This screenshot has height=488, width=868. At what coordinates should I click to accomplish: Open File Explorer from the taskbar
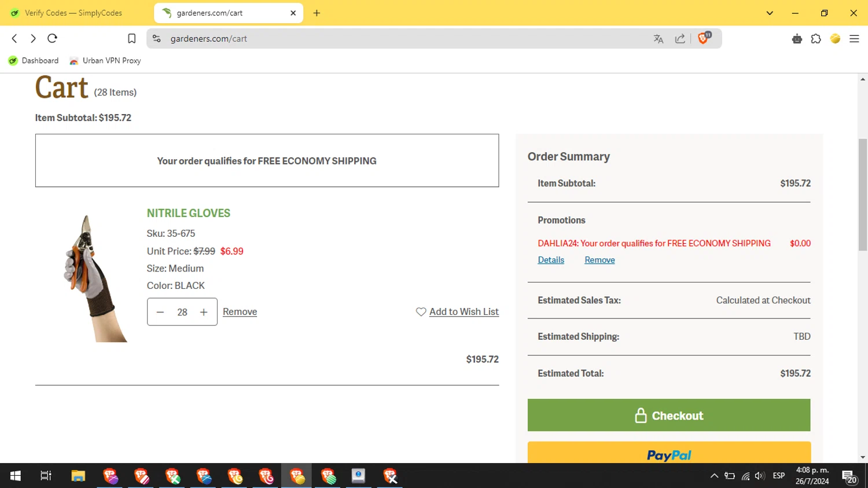tap(78, 476)
